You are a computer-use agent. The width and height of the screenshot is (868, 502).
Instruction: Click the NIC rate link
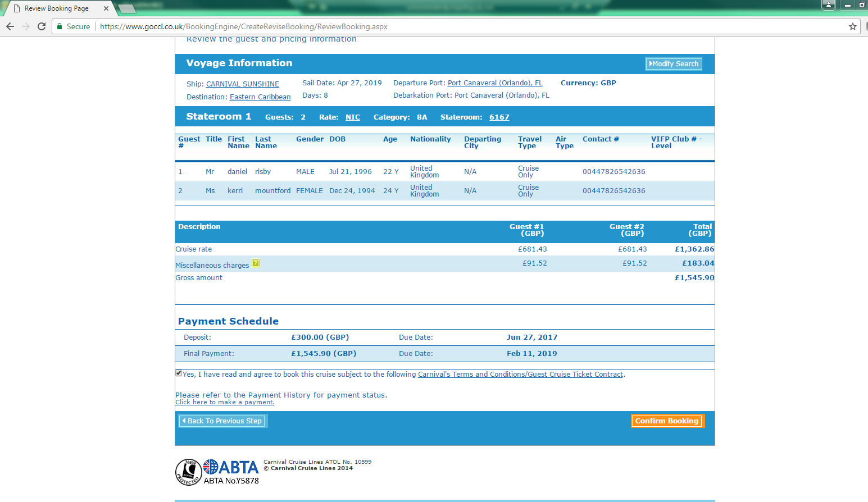pyautogui.click(x=353, y=117)
